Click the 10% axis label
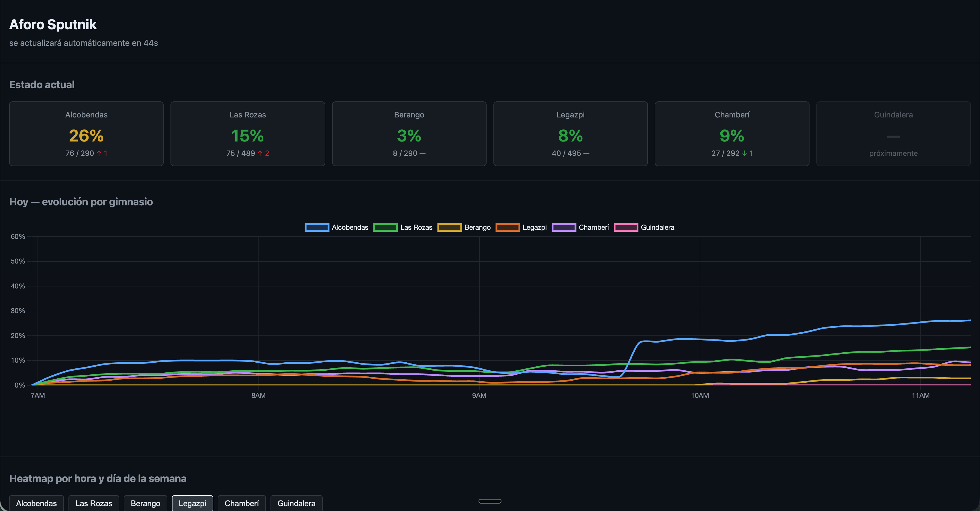The height and width of the screenshot is (511, 980). pyautogui.click(x=18, y=360)
